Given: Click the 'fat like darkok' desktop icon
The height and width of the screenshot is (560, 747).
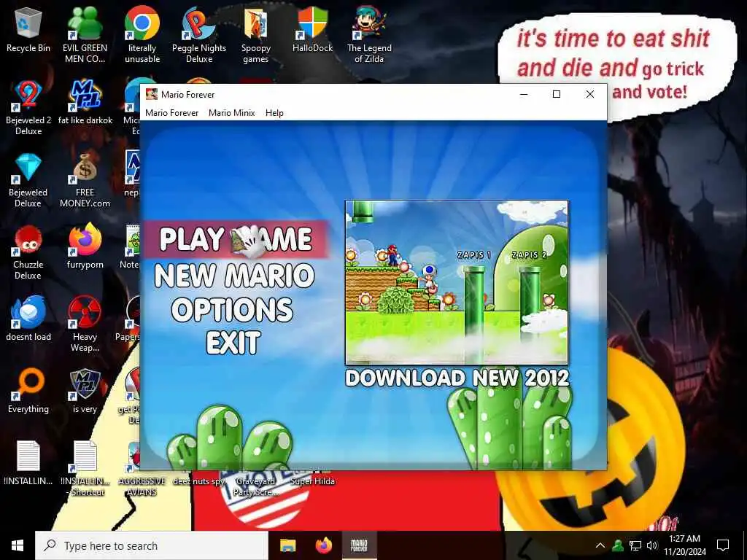Looking at the screenshot, I should [85, 102].
